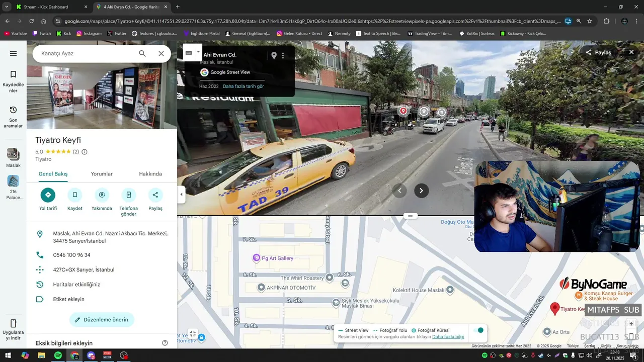Open Twitch bookmark
Image resolution: width=644 pixels, height=362 pixels.
(41, 34)
